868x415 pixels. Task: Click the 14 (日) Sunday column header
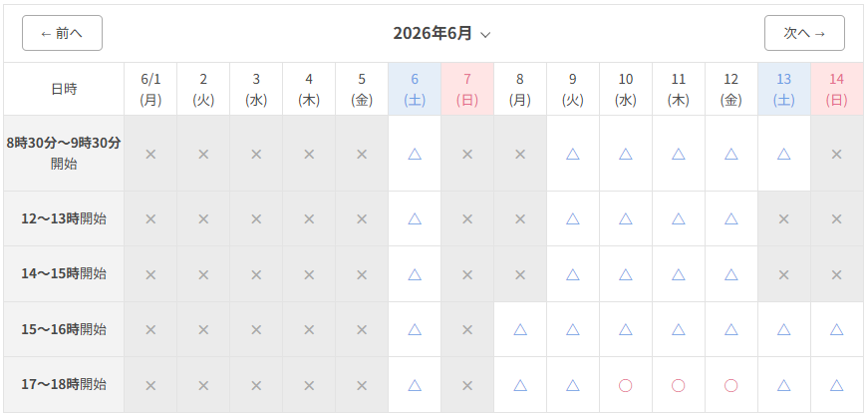pyautogui.click(x=836, y=89)
